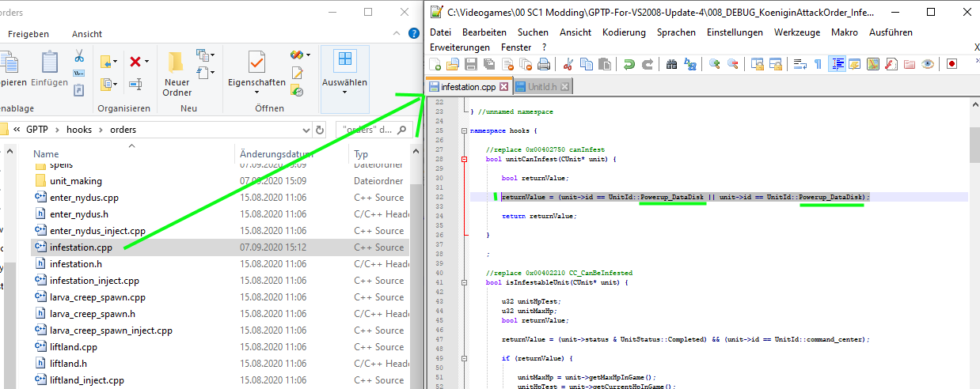Open the Bearbeiten menu
The width and height of the screenshot is (980, 389).
coord(484,32)
